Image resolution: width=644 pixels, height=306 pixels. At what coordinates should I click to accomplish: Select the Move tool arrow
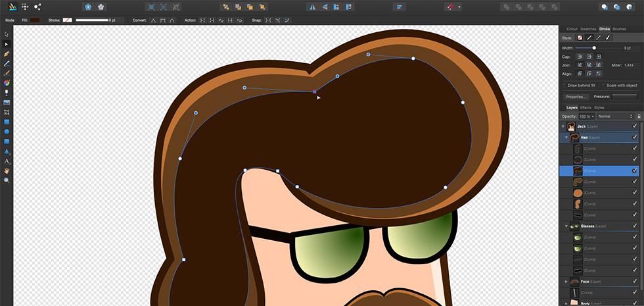(x=7, y=34)
